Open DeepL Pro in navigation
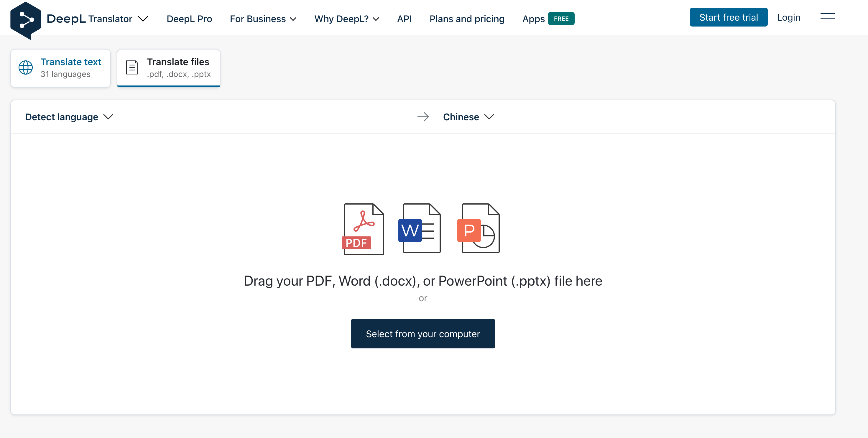 click(189, 19)
